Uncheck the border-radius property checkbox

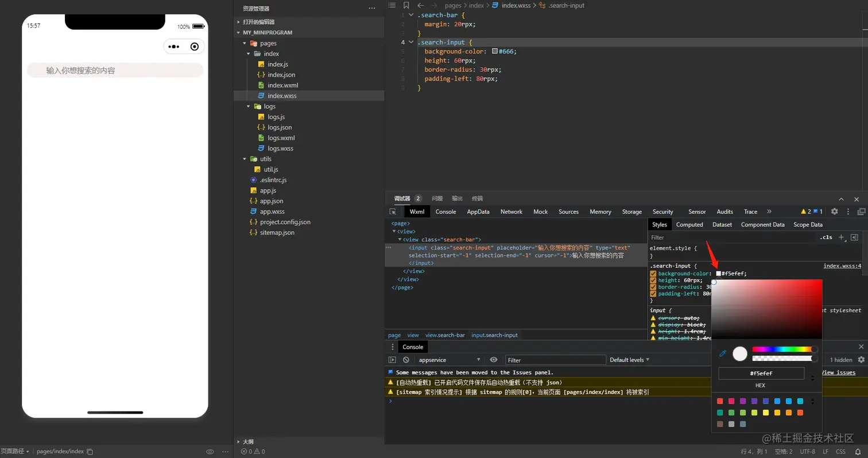click(x=653, y=287)
